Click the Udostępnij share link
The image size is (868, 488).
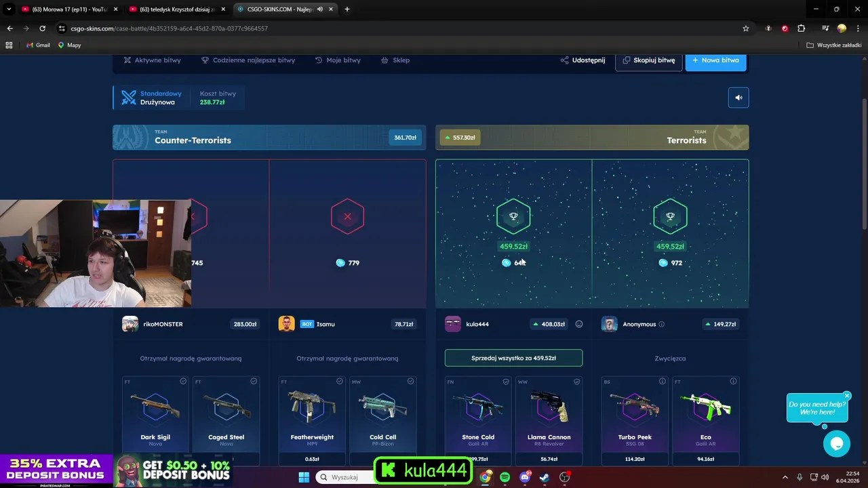click(583, 60)
